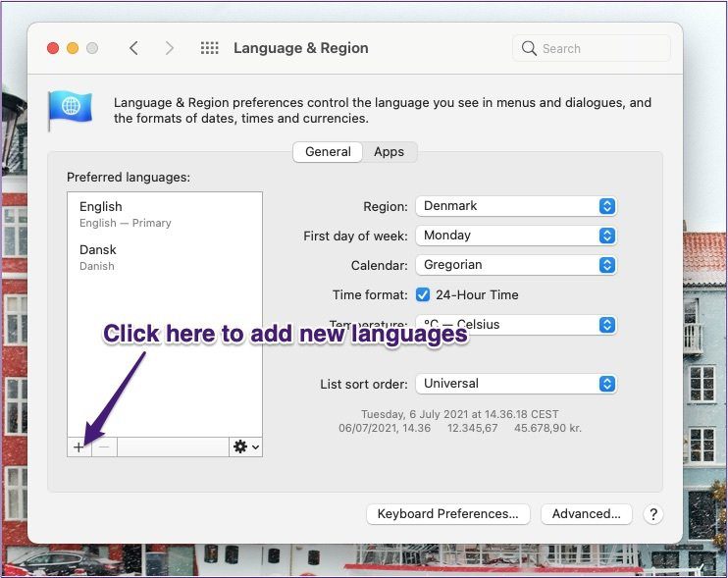
Task: Select Dansk in the preferred languages list
Action: point(165,257)
